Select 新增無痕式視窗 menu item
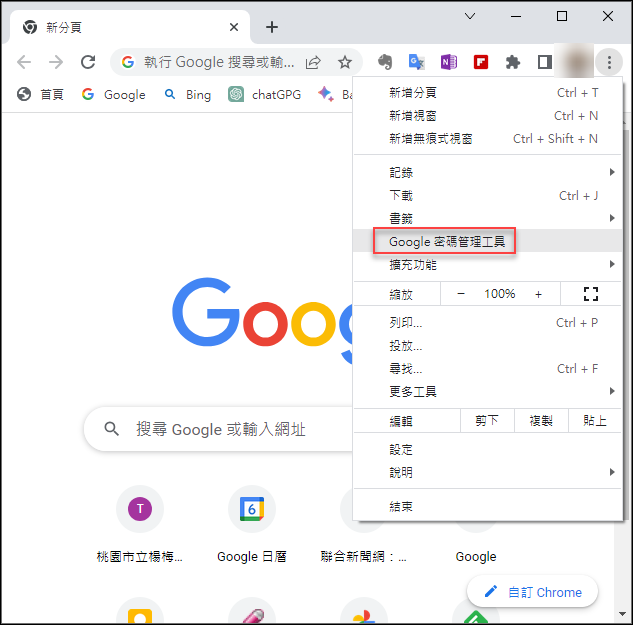This screenshot has height=625, width=633. pyautogui.click(x=488, y=139)
